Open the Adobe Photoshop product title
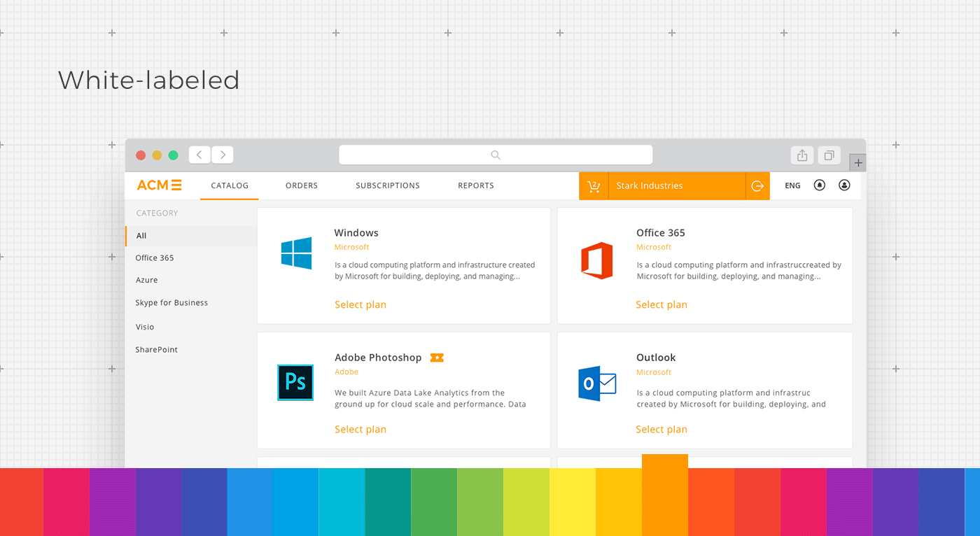Viewport: 980px width, 536px height. [x=378, y=358]
